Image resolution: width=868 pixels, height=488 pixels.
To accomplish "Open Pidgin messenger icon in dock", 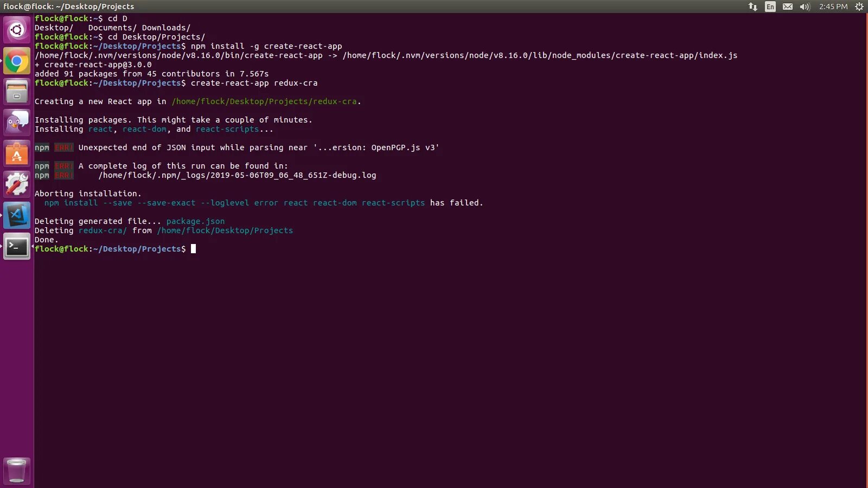I will point(17,123).
